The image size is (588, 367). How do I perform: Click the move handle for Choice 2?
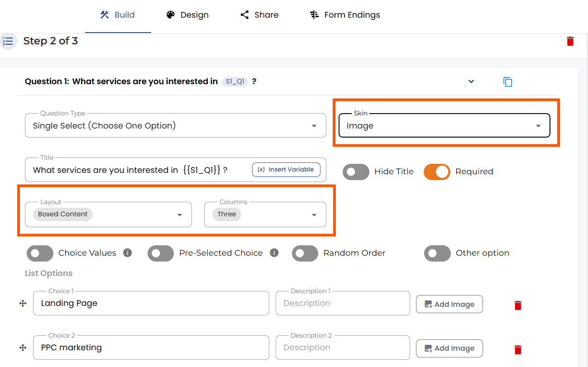tap(23, 348)
